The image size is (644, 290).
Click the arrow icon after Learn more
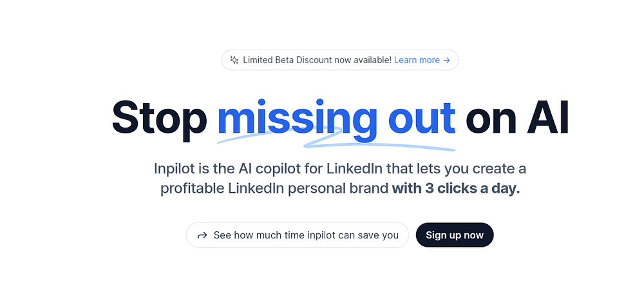[446, 60]
